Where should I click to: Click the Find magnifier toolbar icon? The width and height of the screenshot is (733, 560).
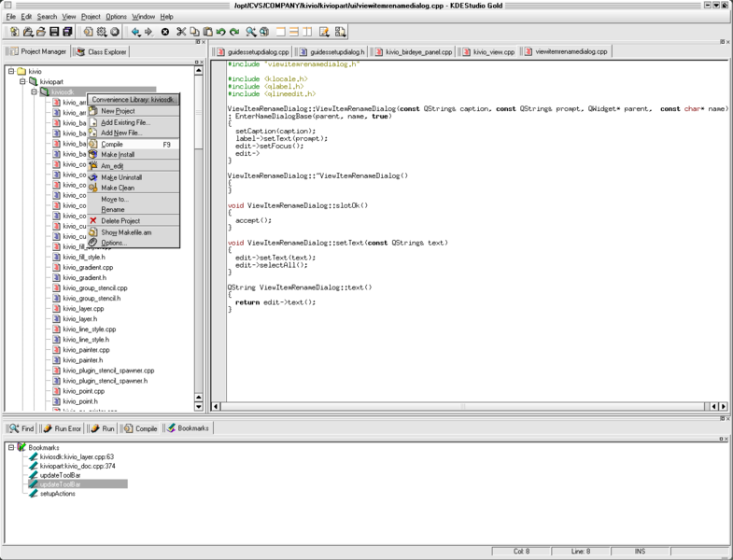point(251,32)
